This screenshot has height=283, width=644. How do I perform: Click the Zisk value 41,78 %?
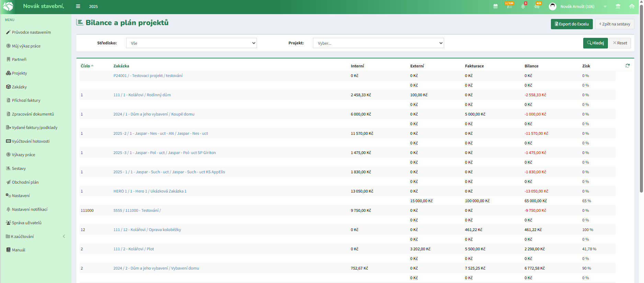[589, 249]
